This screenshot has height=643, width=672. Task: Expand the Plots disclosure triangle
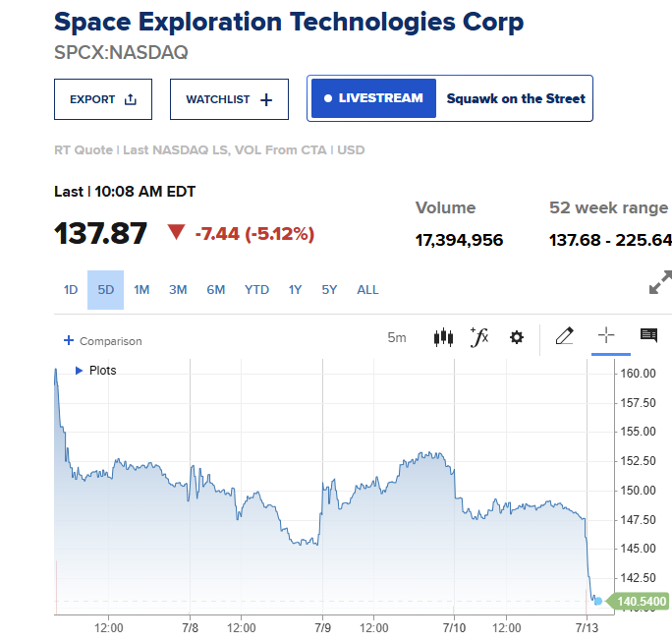click(x=79, y=371)
